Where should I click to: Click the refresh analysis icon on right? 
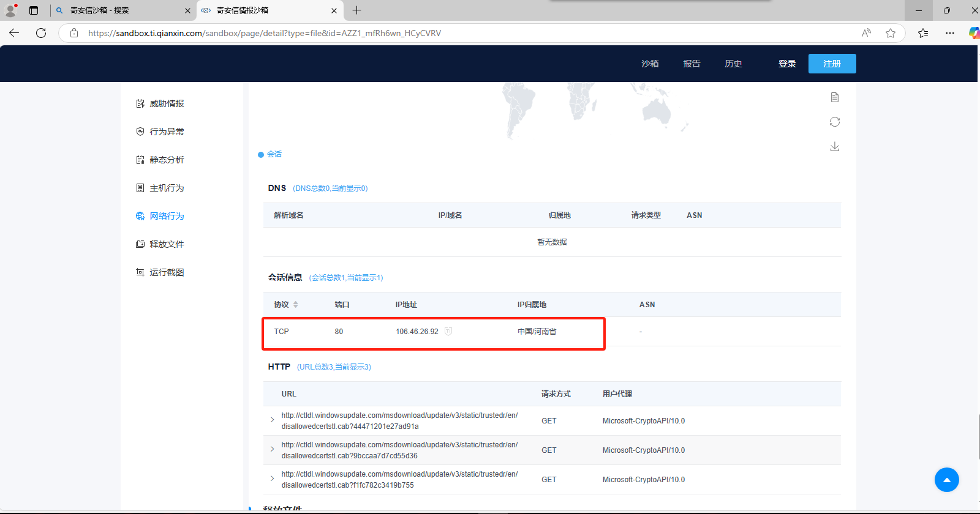834,122
